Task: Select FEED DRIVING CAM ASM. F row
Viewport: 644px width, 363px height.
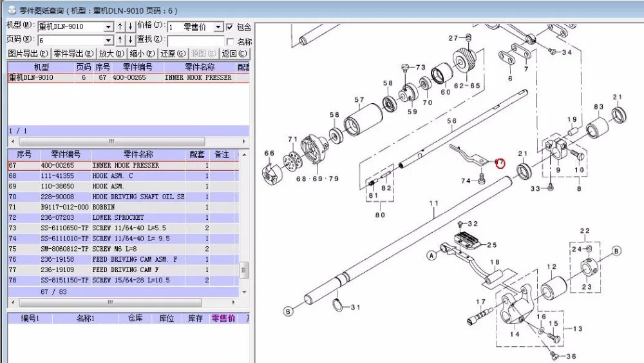Action: (x=123, y=259)
